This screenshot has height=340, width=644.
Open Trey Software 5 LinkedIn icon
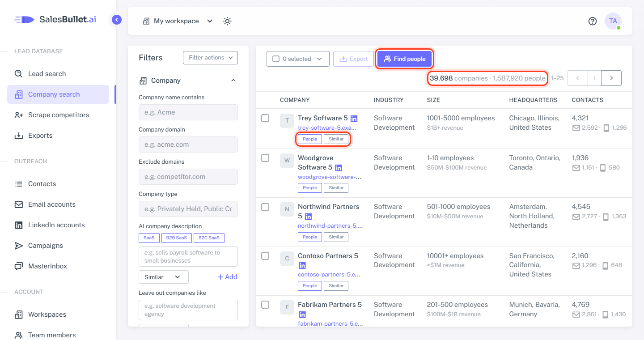click(354, 119)
